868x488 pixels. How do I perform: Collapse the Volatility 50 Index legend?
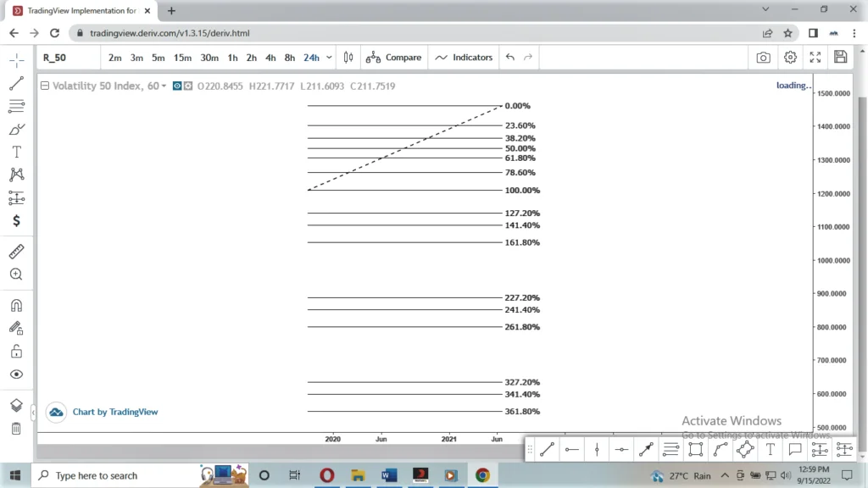click(45, 86)
